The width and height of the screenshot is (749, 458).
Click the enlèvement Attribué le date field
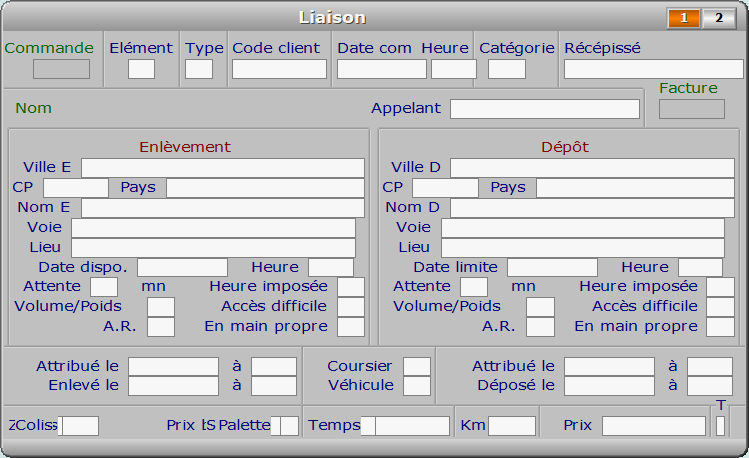[x=173, y=367]
